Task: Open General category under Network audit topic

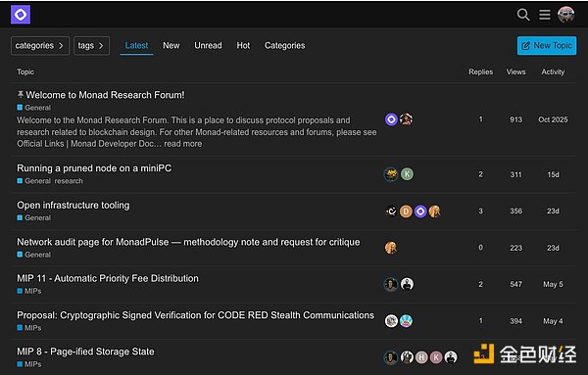Action: tap(33, 255)
